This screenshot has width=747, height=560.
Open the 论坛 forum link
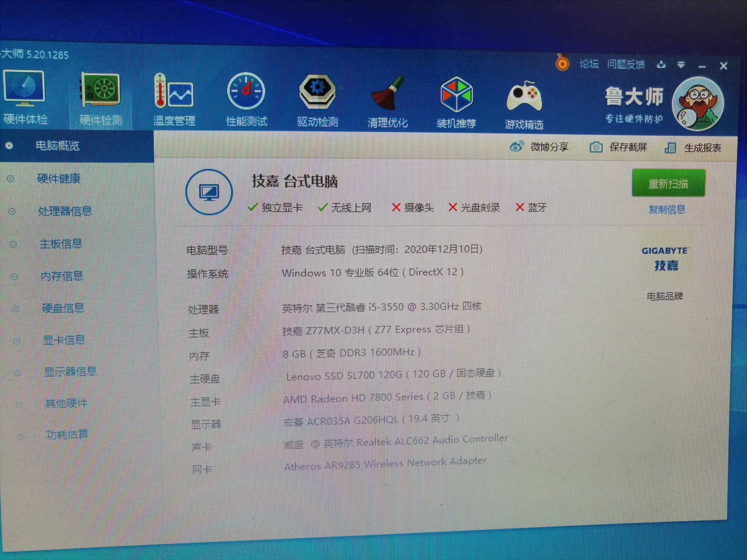pos(589,64)
